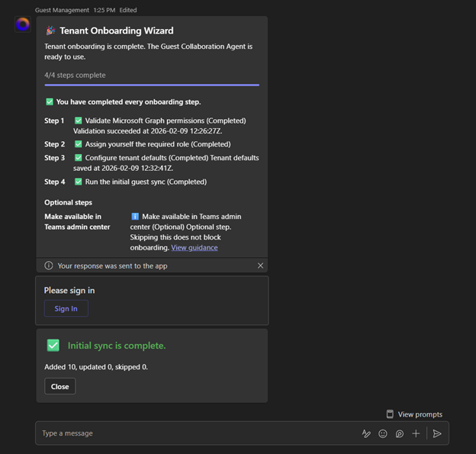Dismiss the response sent notification

[x=260, y=266]
